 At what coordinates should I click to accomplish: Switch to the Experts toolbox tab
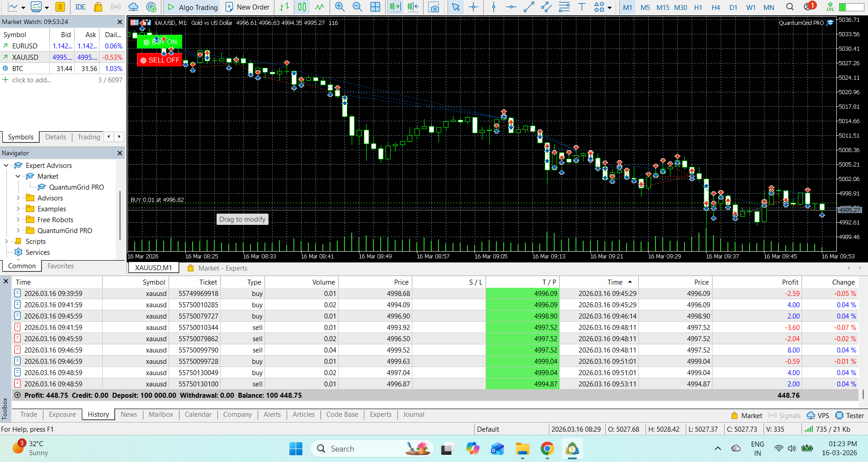pyautogui.click(x=381, y=414)
